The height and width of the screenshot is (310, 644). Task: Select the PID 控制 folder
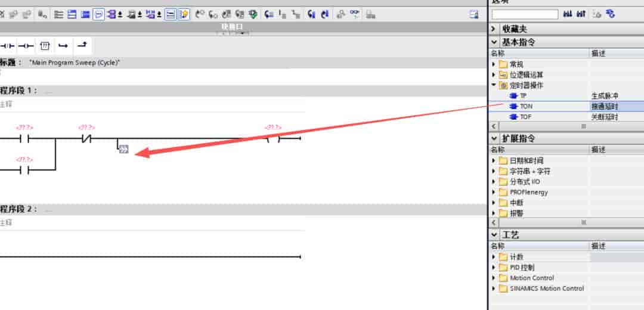click(522, 268)
